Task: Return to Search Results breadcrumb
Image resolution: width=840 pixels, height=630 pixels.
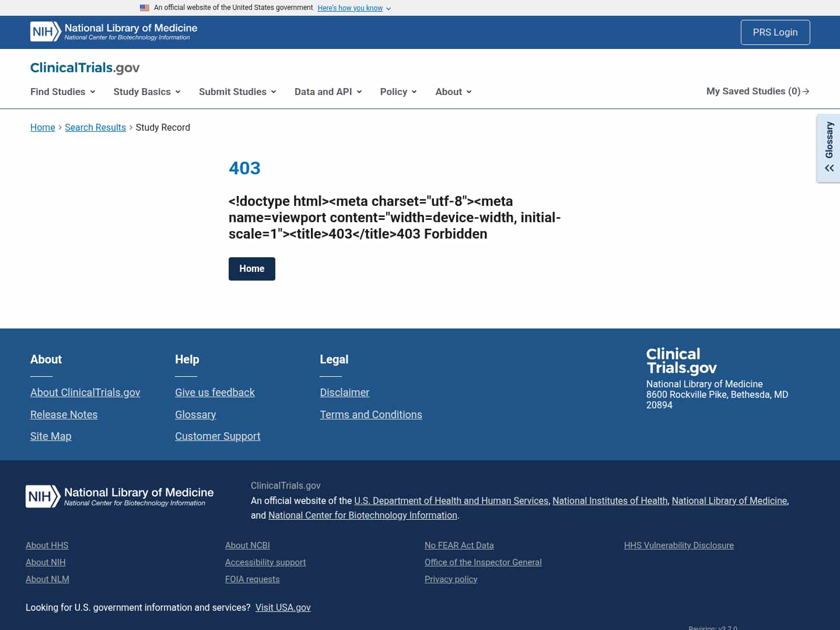Action: [95, 127]
